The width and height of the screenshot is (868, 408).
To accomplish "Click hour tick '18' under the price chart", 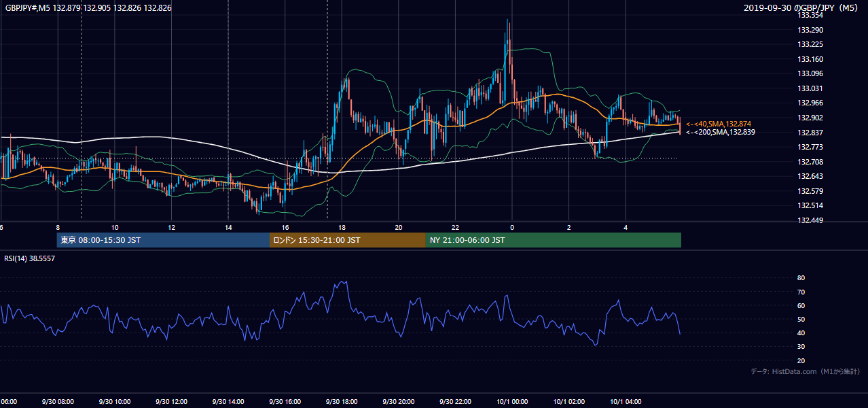I will pyautogui.click(x=342, y=227).
